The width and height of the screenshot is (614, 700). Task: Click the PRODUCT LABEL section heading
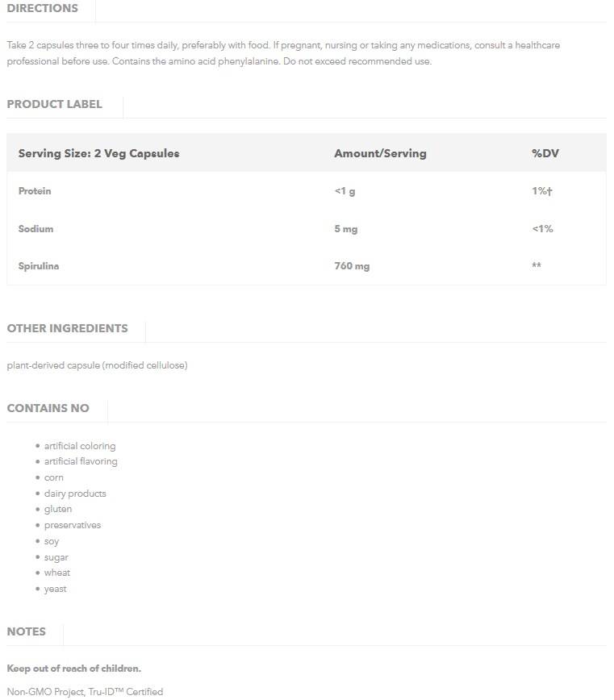(55, 104)
